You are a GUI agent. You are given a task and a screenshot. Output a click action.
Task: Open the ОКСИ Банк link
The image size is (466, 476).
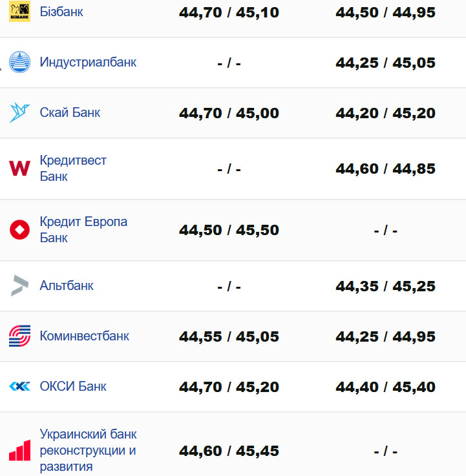pos(73,386)
